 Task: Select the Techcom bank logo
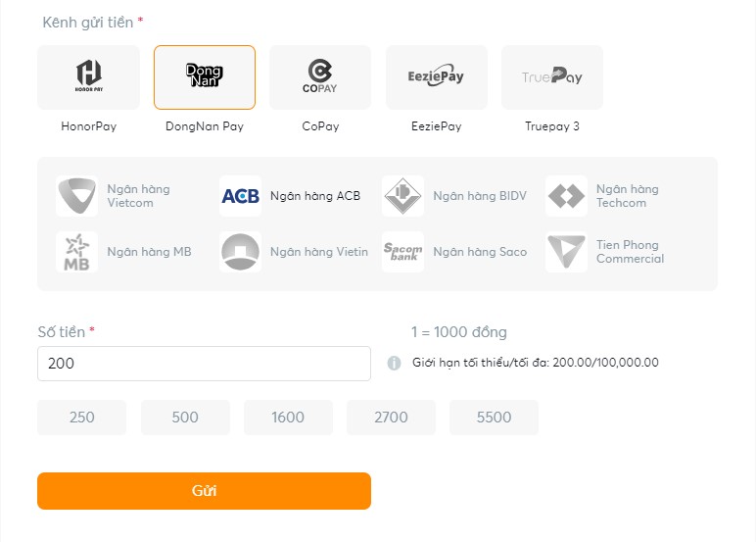(x=566, y=196)
